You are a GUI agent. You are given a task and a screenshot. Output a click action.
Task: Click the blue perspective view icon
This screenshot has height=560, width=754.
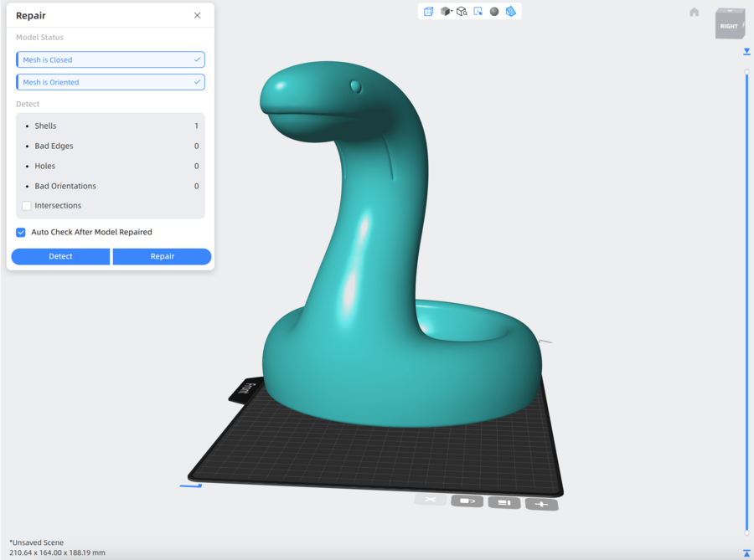[511, 12]
